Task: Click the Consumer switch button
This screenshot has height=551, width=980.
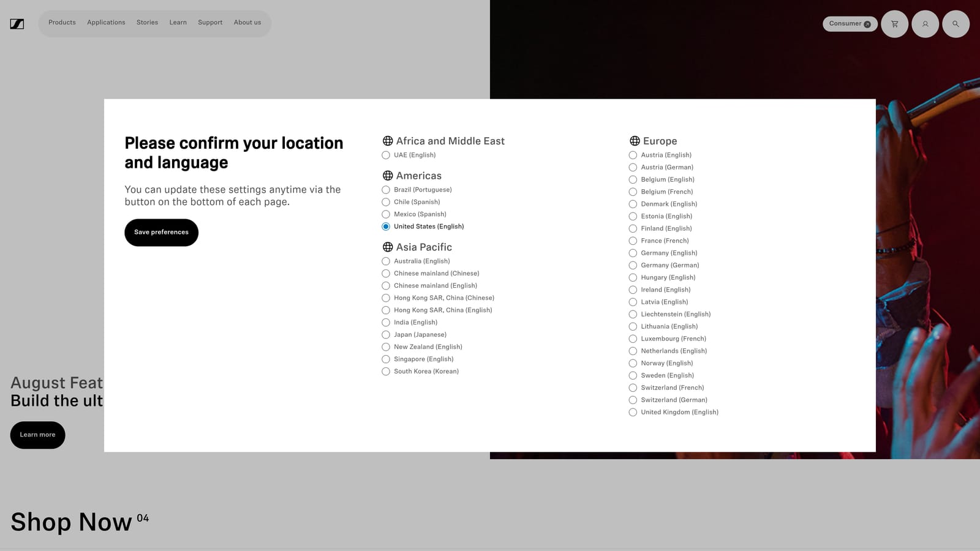Action: coord(850,24)
